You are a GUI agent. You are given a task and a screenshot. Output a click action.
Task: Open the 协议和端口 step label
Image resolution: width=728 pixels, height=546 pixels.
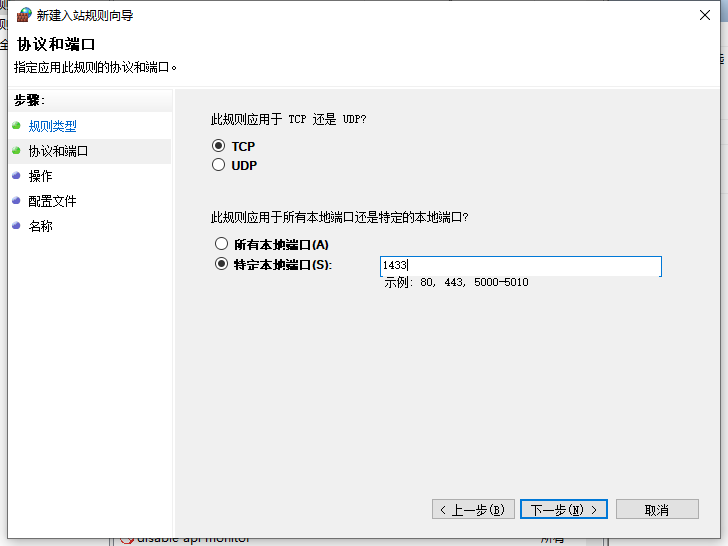pos(58,151)
